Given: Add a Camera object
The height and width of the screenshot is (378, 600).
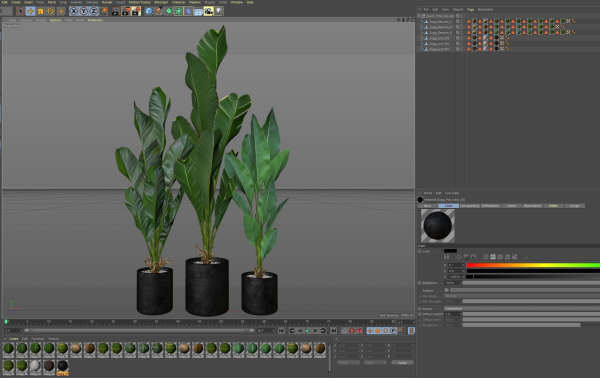Looking at the screenshot, I should pyautogui.click(x=208, y=11).
